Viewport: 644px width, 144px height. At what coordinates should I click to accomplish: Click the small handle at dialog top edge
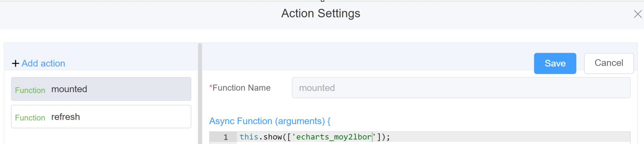point(322,1)
